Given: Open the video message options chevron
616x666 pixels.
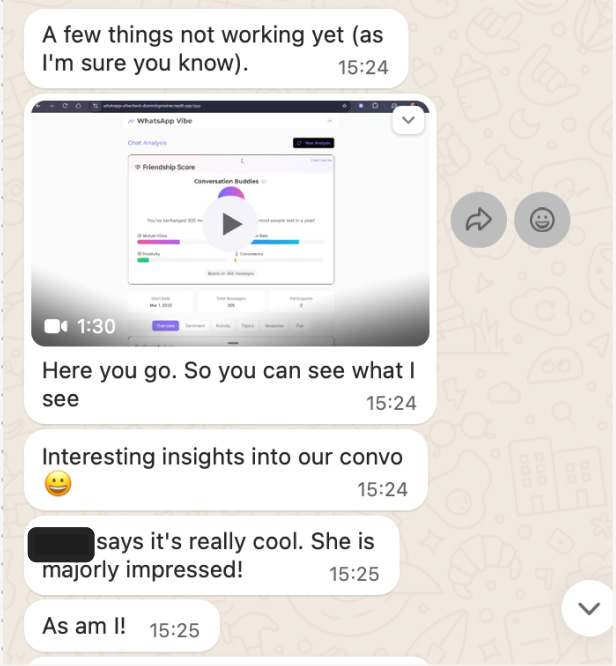Looking at the screenshot, I should (408, 120).
